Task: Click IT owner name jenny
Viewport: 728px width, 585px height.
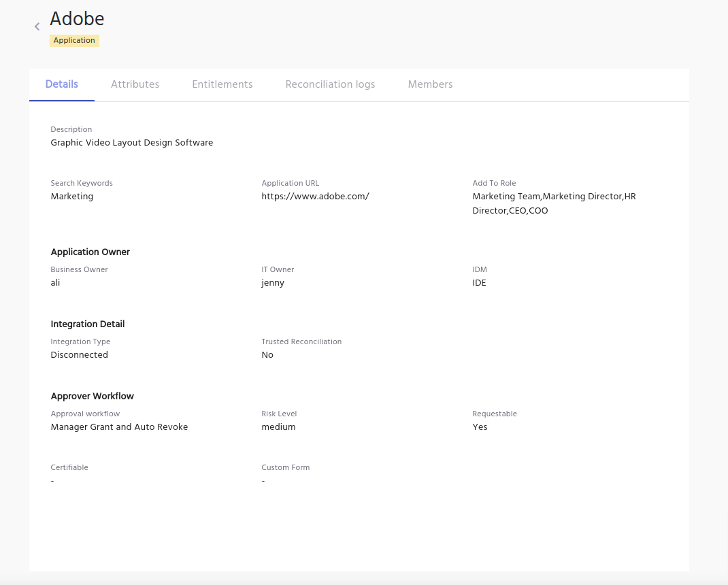Action: pyautogui.click(x=273, y=283)
